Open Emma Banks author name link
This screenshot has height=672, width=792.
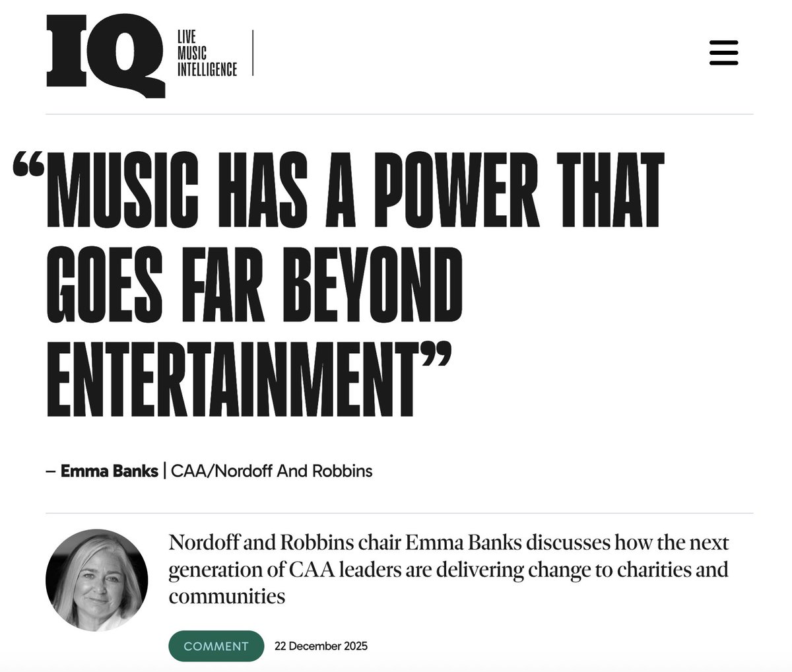[109, 471]
